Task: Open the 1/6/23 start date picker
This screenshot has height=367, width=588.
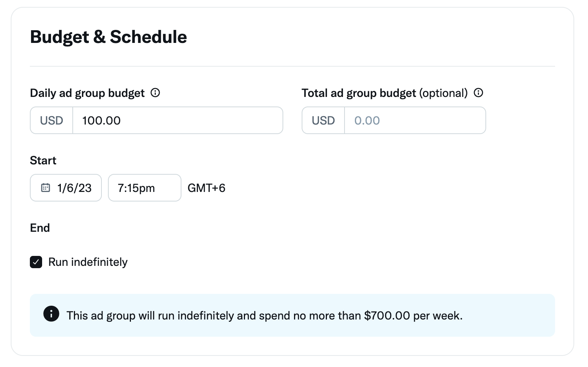Action: tap(74, 188)
